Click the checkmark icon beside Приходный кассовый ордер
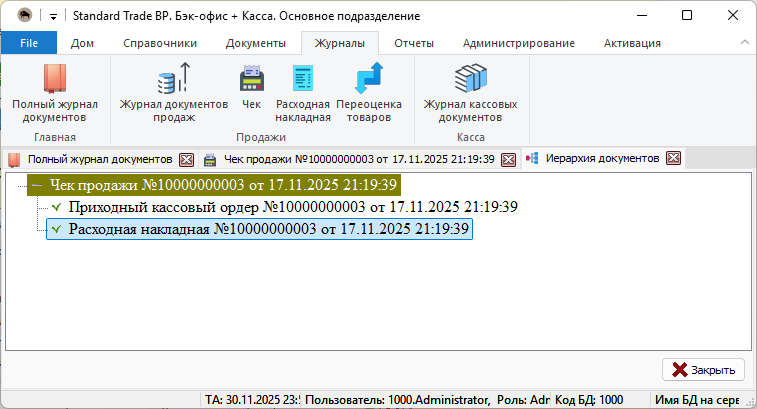This screenshot has width=757, height=409. coord(56,207)
